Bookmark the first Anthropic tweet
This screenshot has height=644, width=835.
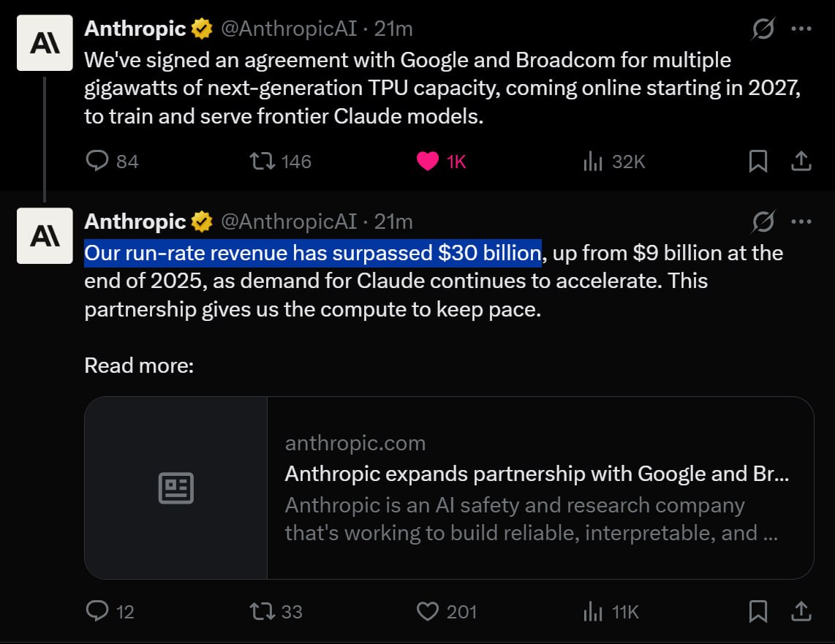coord(758,162)
